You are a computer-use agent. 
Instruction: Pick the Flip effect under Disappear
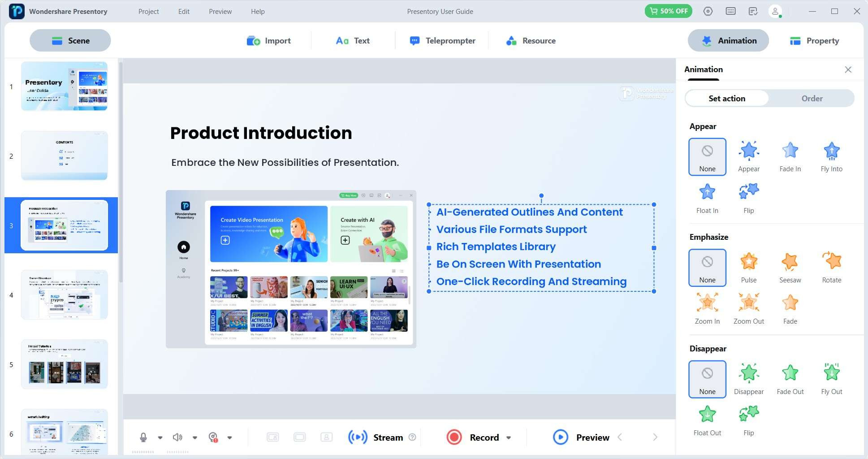[748, 420]
